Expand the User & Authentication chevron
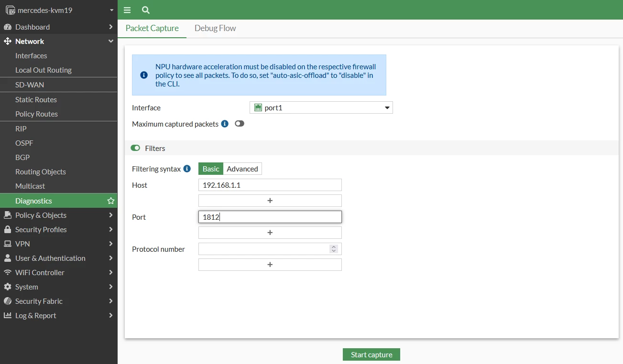Viewport: 623px width, 364px height. coord(111,258)
